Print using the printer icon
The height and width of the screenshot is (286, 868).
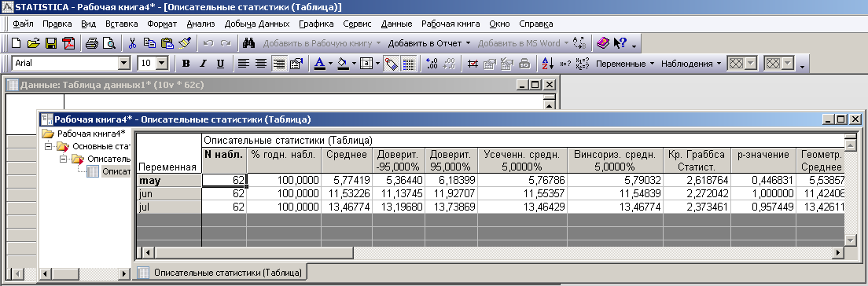coord(92,43)
